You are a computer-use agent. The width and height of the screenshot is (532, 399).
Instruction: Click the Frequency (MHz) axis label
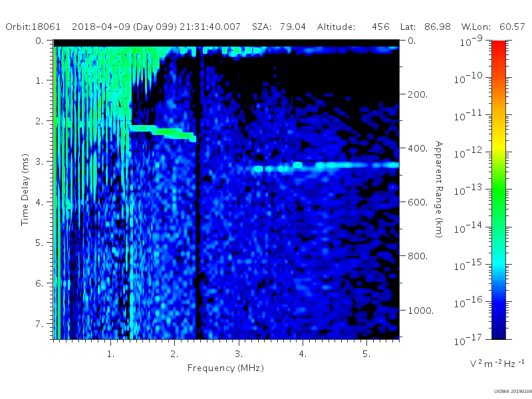225,368
